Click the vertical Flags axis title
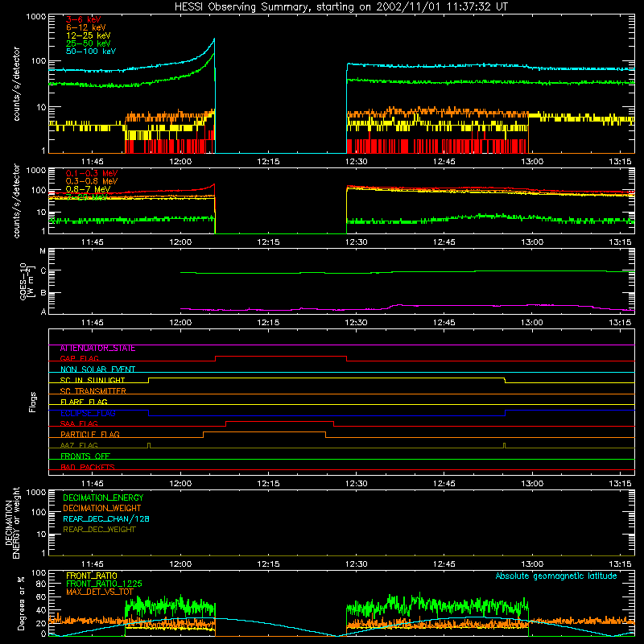The width and height of the screenshot is (644, 644). click(33, 402)
